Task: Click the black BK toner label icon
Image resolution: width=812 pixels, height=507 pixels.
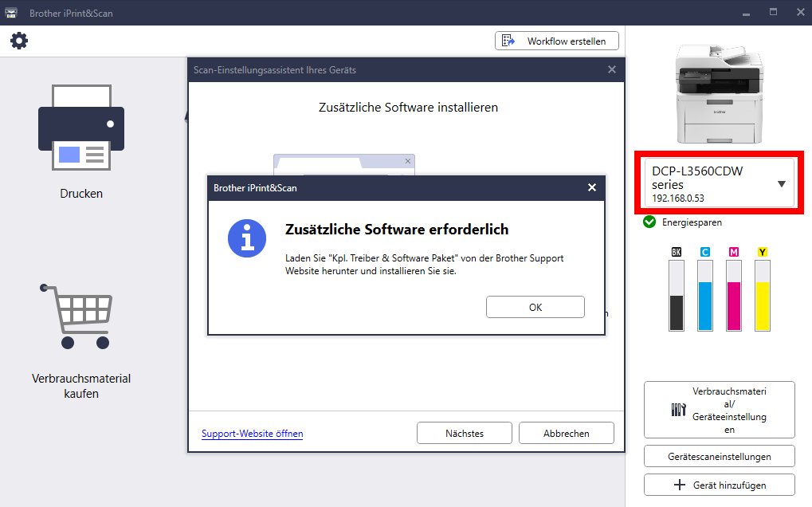Action: click(677, 252)
